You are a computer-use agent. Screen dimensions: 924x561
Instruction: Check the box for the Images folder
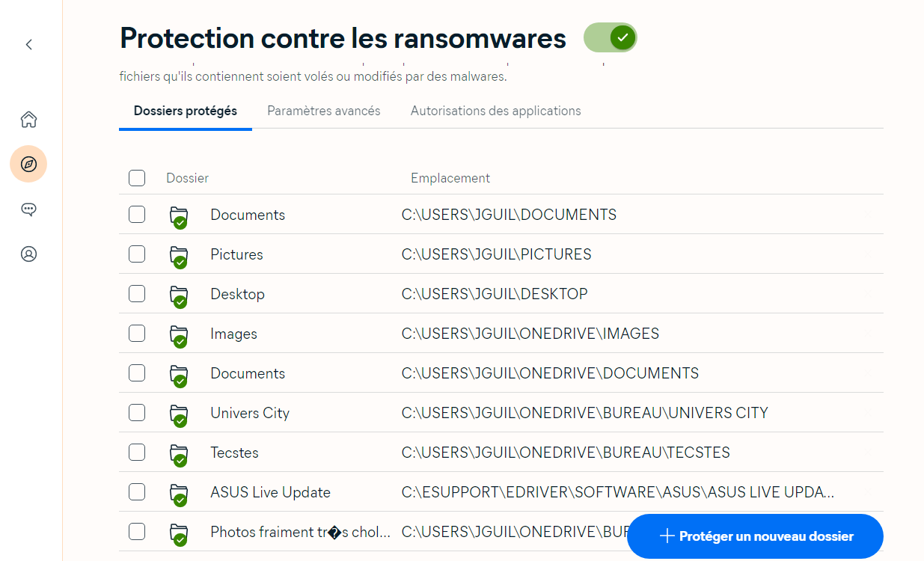[137, 333]
